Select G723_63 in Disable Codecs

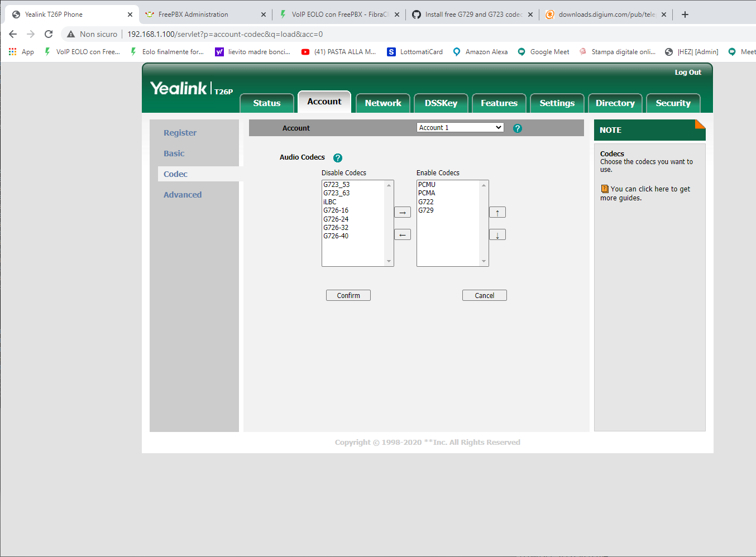tap(337, 193)
